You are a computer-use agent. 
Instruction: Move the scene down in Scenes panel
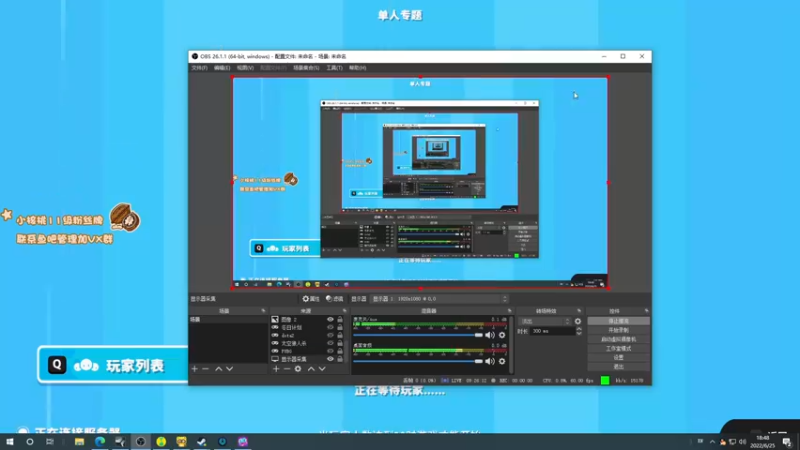[230, 368]
